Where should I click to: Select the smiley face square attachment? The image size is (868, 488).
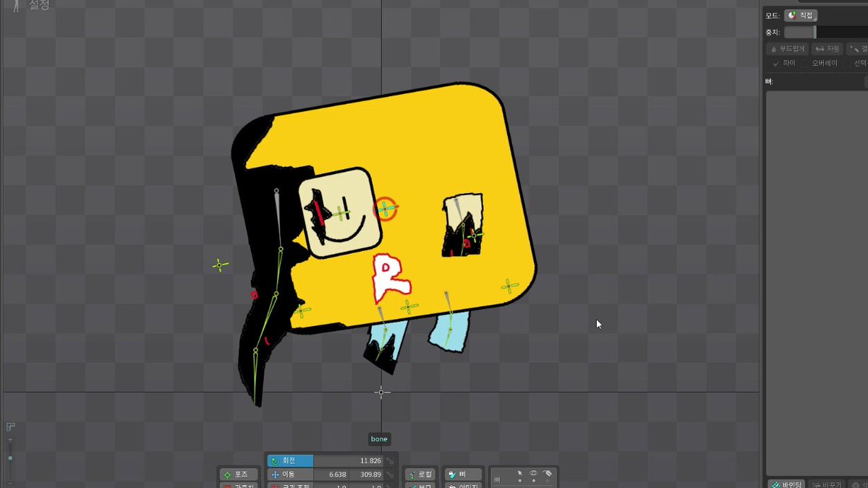340,213
